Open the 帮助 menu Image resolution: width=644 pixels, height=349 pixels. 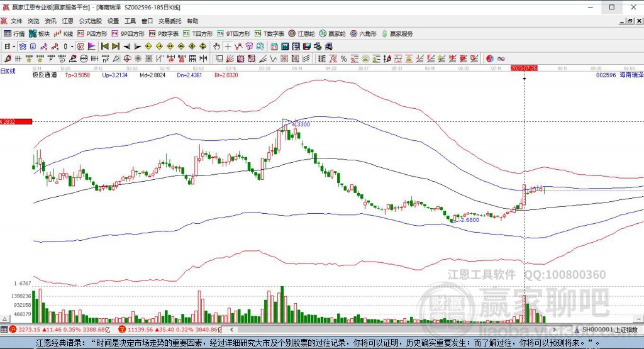[192, 21]
